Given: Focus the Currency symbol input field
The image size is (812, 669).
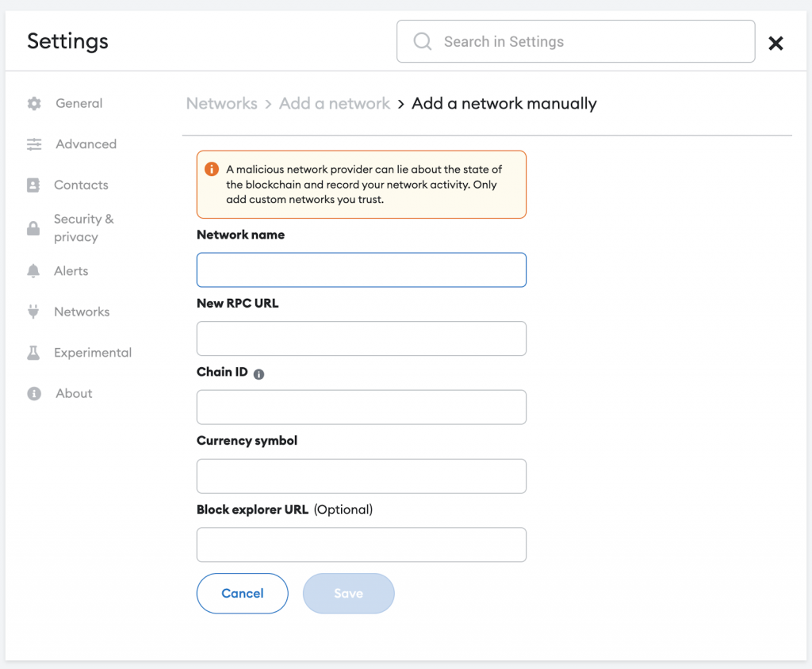Looking at the screenshot, I should tap(362, 476).
